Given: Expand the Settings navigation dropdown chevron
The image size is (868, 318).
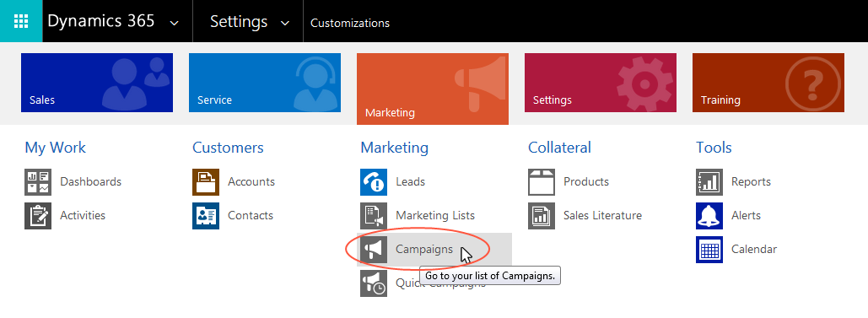Looking at the screenshot, I should pyautogui.click(x=285, y=23).
